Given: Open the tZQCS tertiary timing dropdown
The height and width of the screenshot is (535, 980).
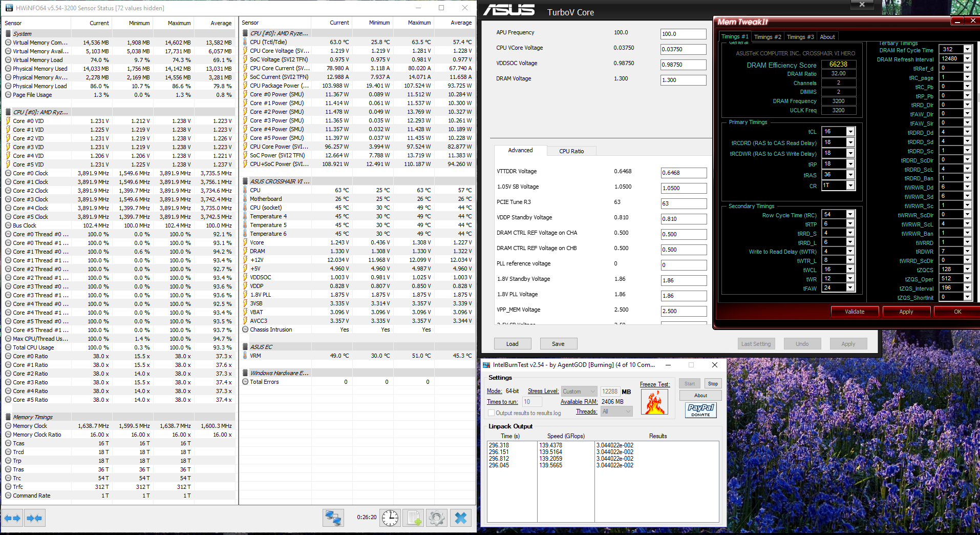Looking at the screenshot, I should point(968,270).
